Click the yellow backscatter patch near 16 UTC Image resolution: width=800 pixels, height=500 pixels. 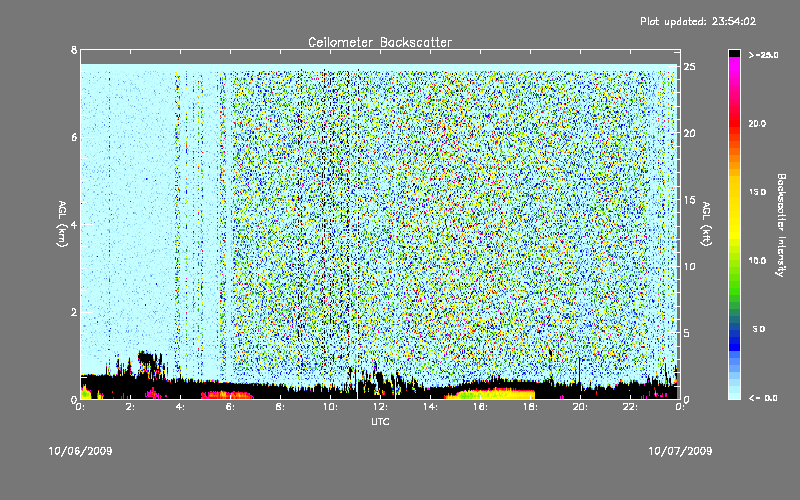click(490, 394)
